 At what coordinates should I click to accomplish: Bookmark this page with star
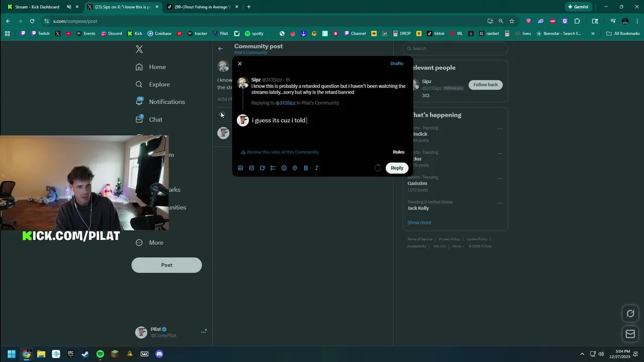[512, 21]
